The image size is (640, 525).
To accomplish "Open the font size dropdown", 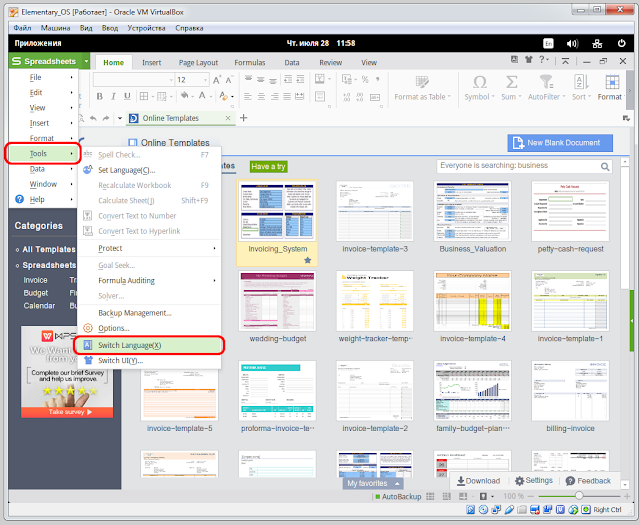I will tap(205, 80).
